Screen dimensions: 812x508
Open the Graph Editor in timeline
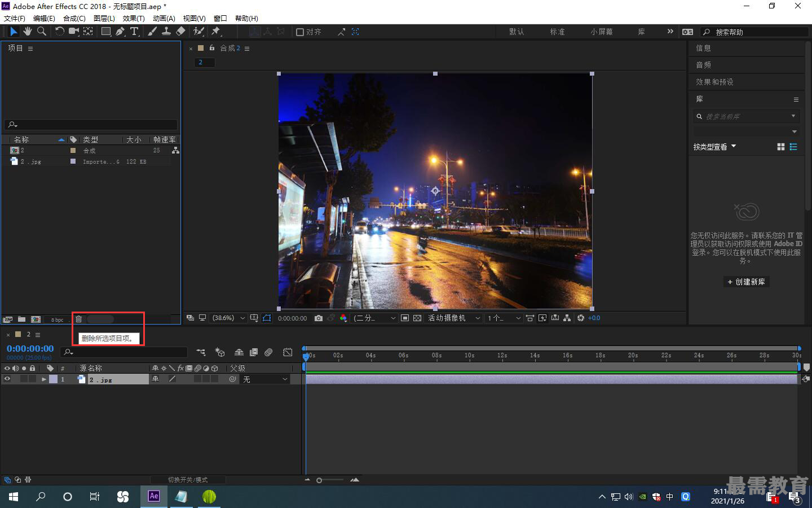(288, 352)
